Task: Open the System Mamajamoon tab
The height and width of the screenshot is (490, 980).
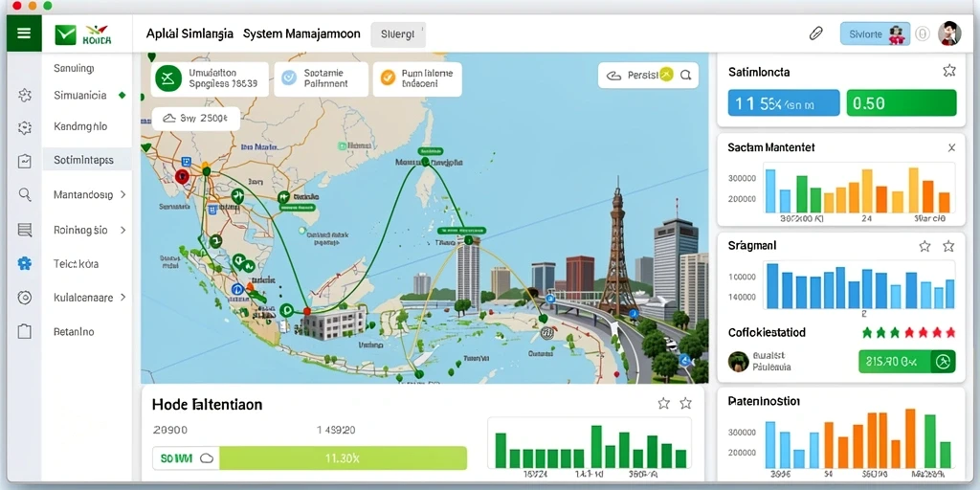Action: 301,33
